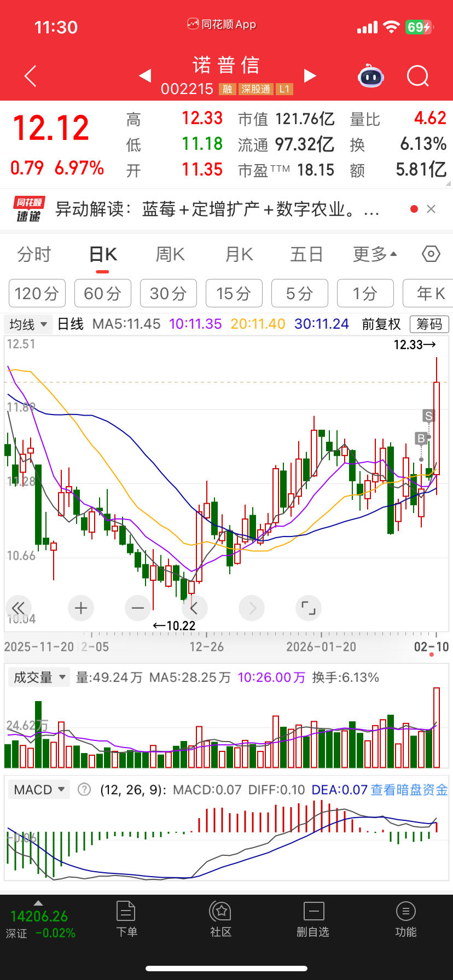Tap the B buy marker on chart
The image size is (453, 980).
tap(421, 438)
